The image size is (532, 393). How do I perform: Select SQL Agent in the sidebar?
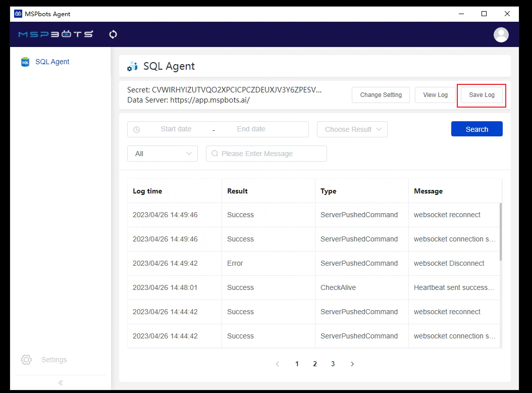[x=52, y=62]
